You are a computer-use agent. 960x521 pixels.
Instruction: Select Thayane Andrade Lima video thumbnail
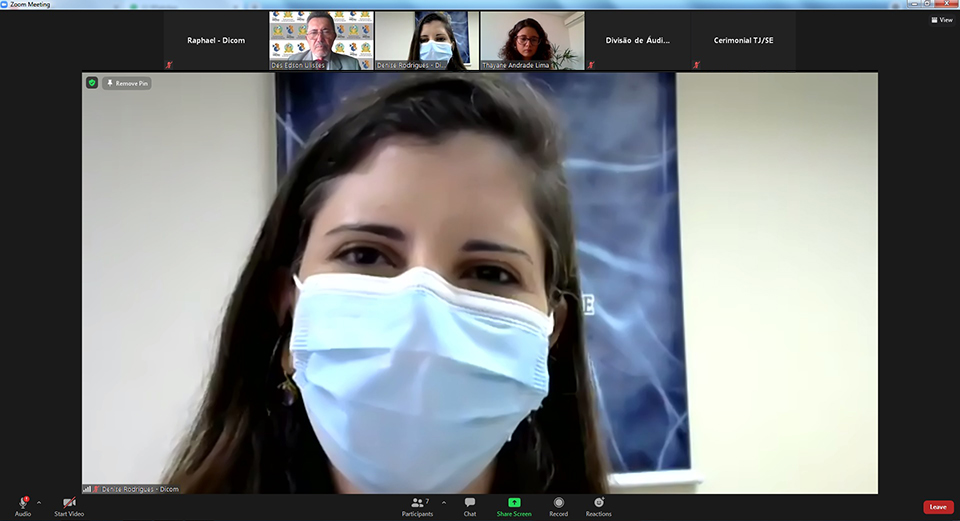(532, 40)
